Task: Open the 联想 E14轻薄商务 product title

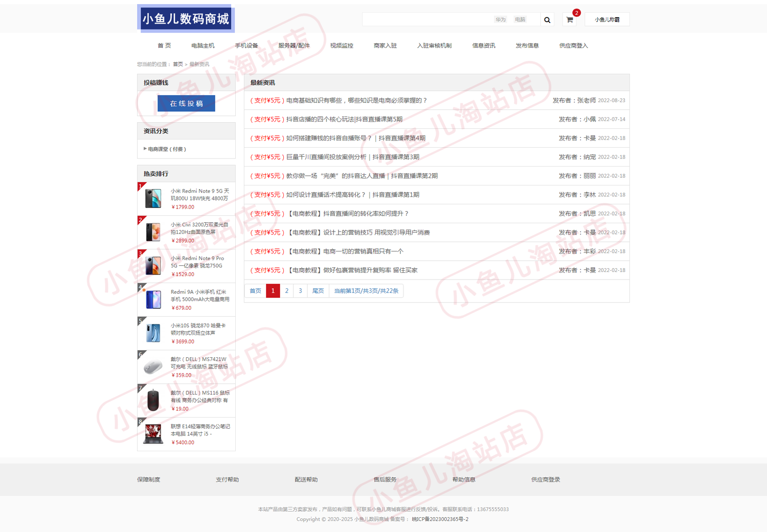Action: click(200, 430)
